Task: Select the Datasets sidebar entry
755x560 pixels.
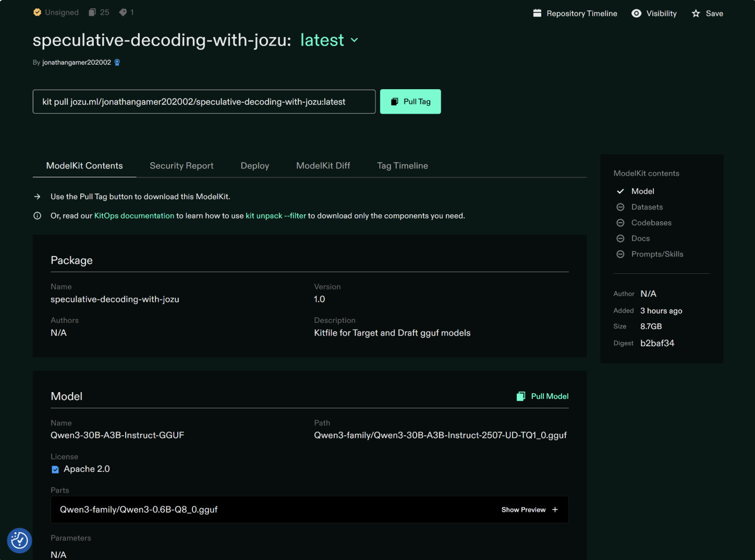Action: click(x=647, y=207)
